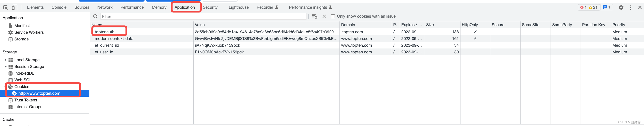
Task: Switch to the Network tab
Action: tap(105, 7)
